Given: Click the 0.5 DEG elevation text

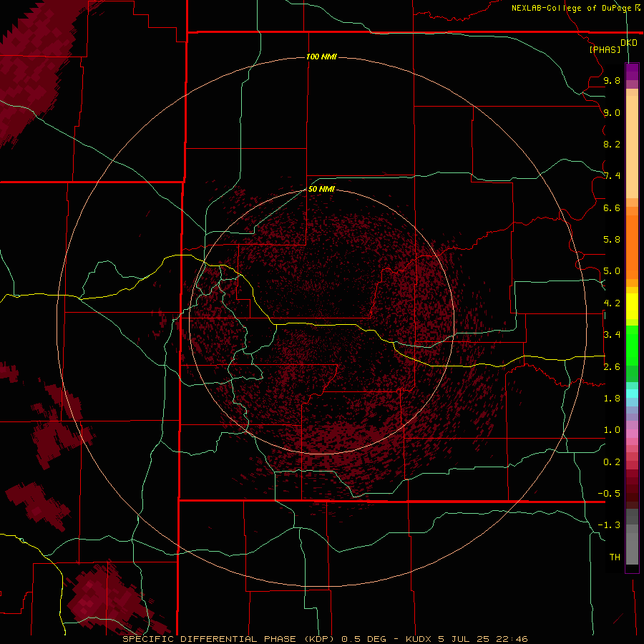Looking at the screenshot, I should [x=364, y=639].
